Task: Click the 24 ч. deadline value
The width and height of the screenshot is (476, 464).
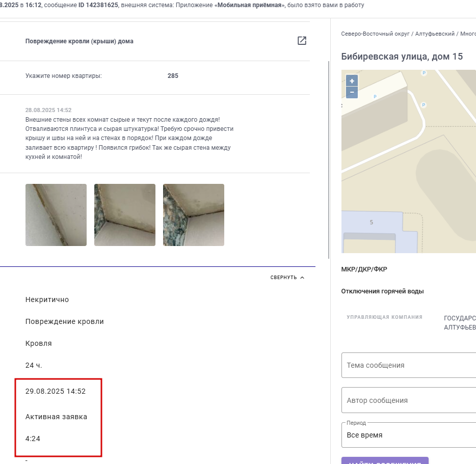Action: (x=34, y=365)
